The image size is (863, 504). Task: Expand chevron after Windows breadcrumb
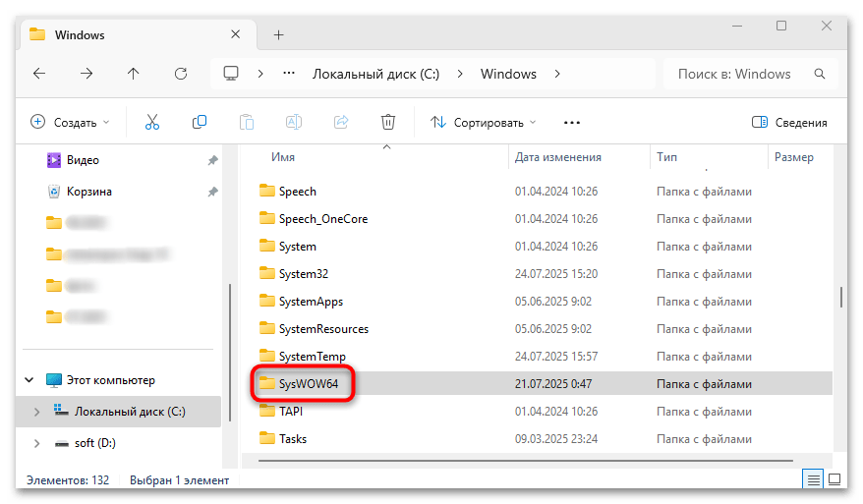557,74
